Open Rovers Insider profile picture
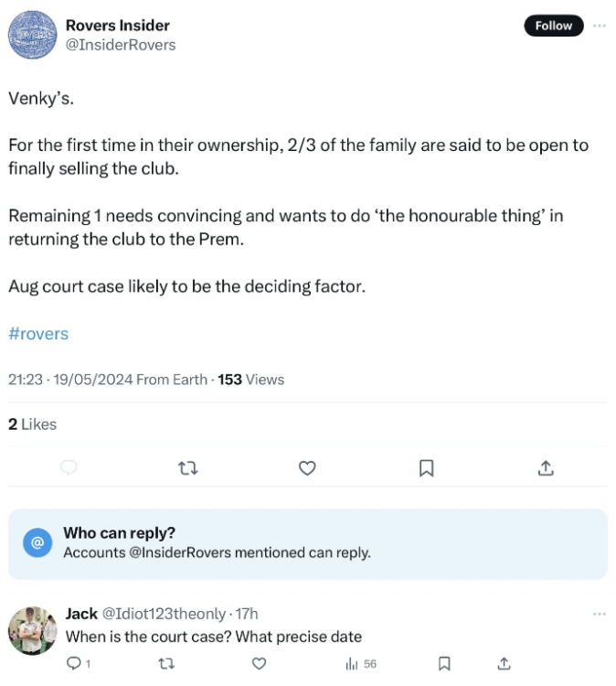Viewport: 616px width, 686px height. [x=34, y=35]
